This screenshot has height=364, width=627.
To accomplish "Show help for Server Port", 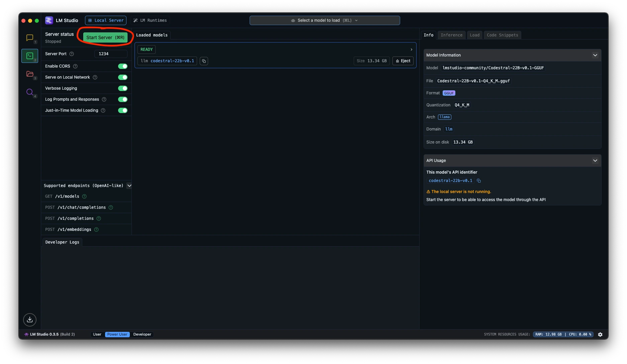I will tap(72, 54).
